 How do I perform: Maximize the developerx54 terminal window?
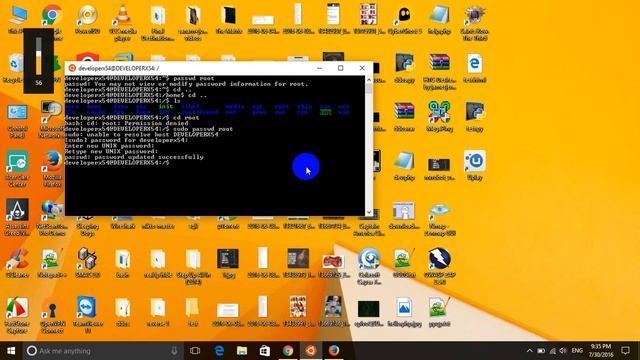coord(340,68)
